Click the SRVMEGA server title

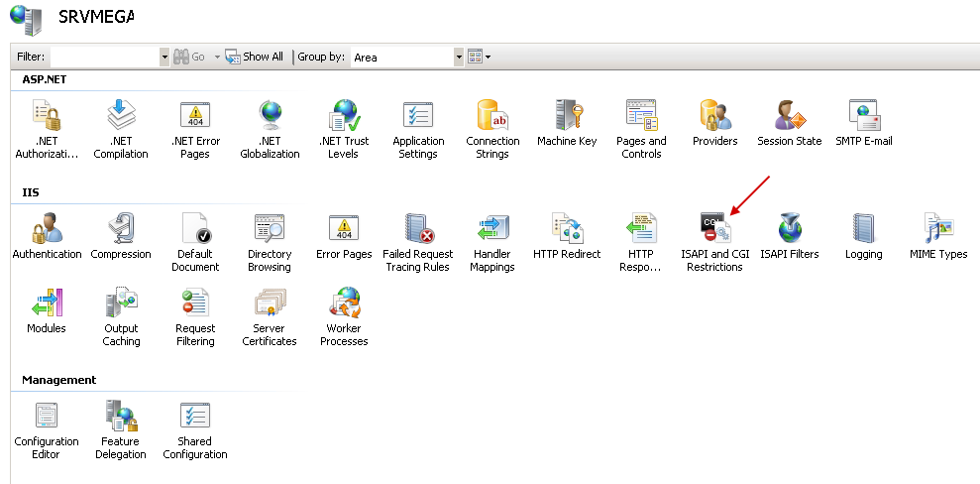(x=96, y=17)
